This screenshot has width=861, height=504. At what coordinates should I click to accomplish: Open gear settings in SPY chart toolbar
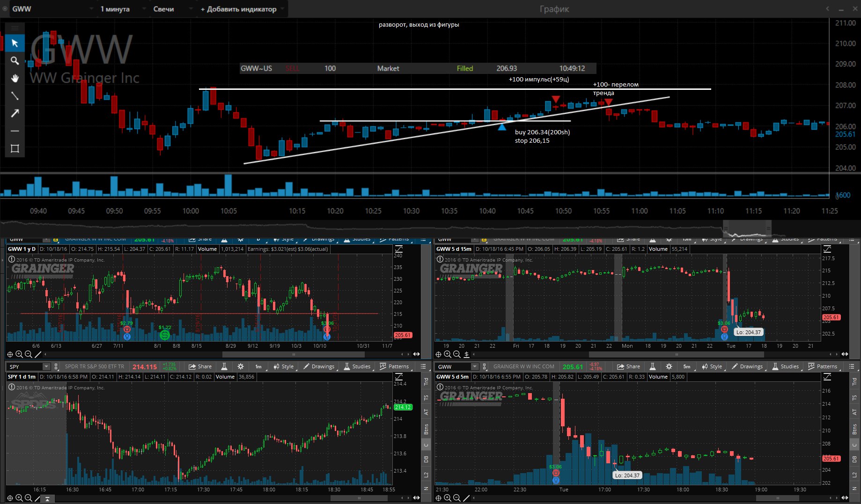click(241, 366)
